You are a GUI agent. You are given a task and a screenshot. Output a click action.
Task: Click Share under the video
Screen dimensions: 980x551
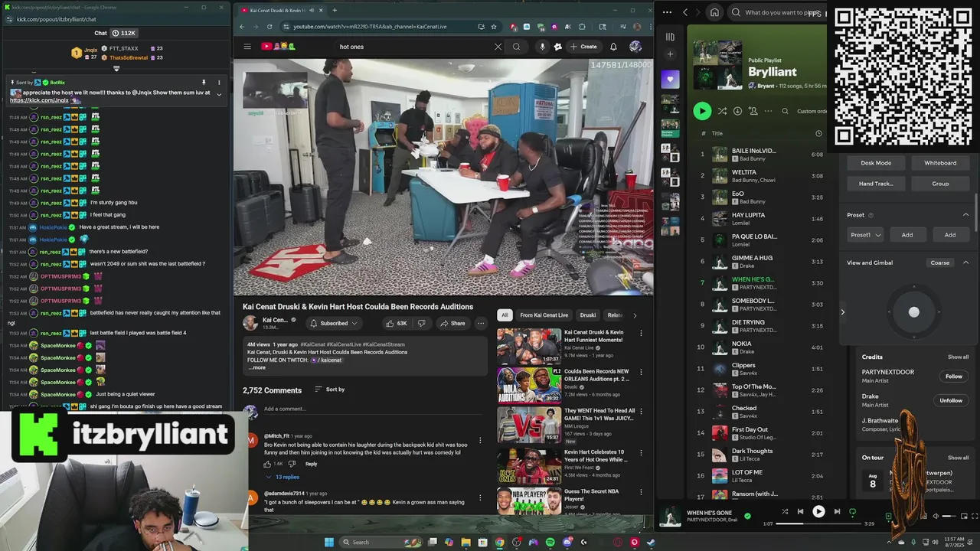[452, 323]
